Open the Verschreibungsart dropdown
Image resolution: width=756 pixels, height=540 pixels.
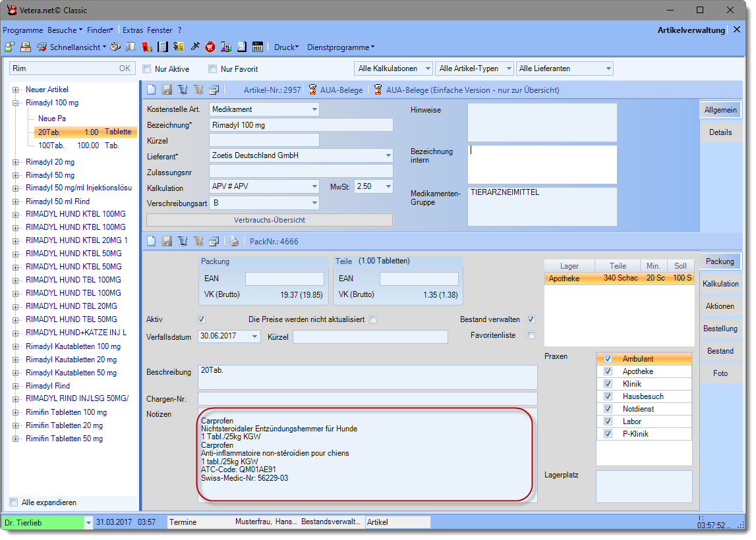[x=314, y=203]
